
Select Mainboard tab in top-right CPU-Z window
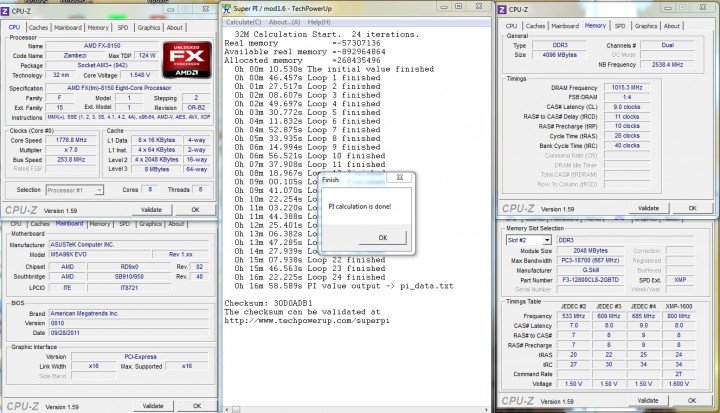565,26
